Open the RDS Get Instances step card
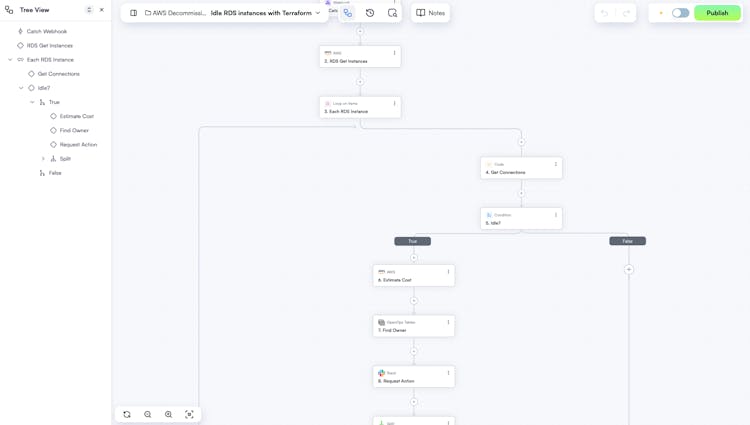The image size is (750, 425). click(360, 56)
